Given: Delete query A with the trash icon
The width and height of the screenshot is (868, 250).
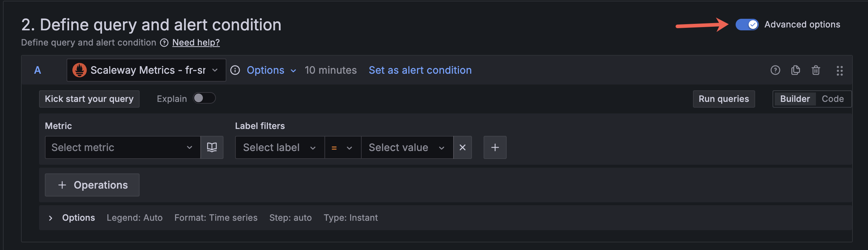Looking at the screenshot, I should pyautogui.click(x=816, y=70).
